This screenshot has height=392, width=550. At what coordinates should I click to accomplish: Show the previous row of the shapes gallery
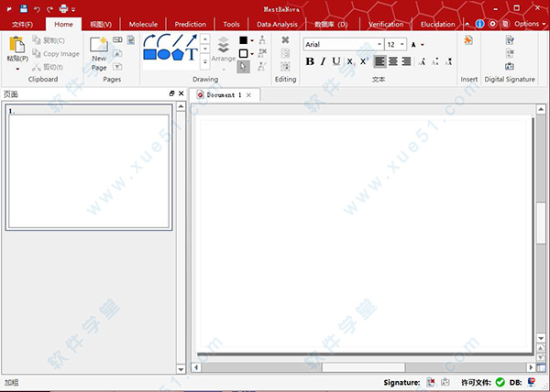205,38
